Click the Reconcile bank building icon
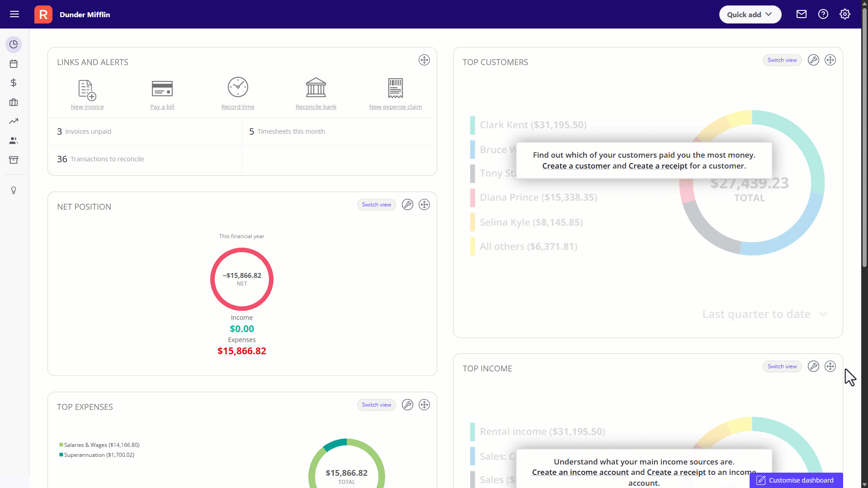The width and height of the screenshot is (868, 488). pyautogui.click(x=316, y=88)
